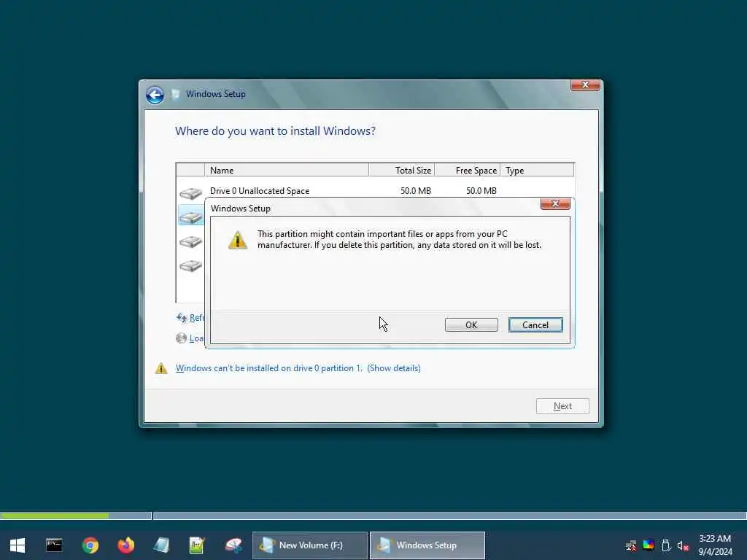Click the colorful display tray icon

pyautogui.click(x=649, y=545)
